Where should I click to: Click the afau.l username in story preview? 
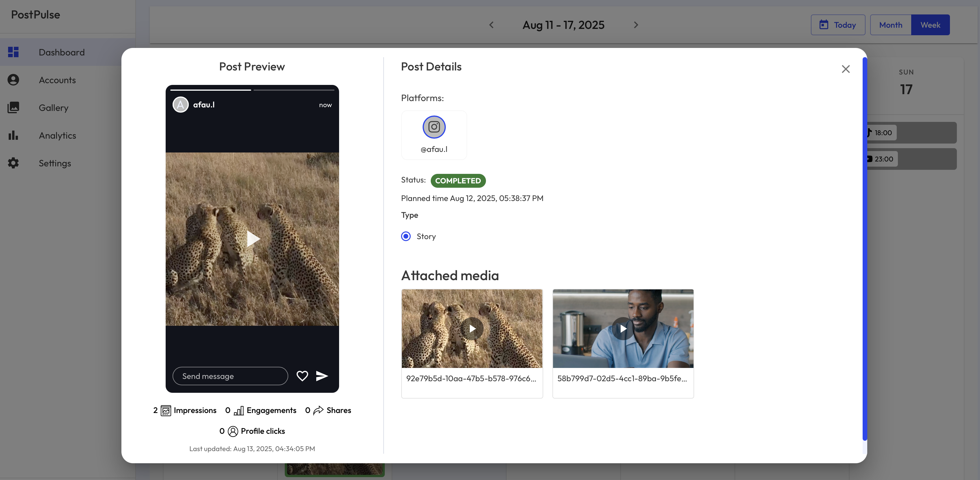204,105
